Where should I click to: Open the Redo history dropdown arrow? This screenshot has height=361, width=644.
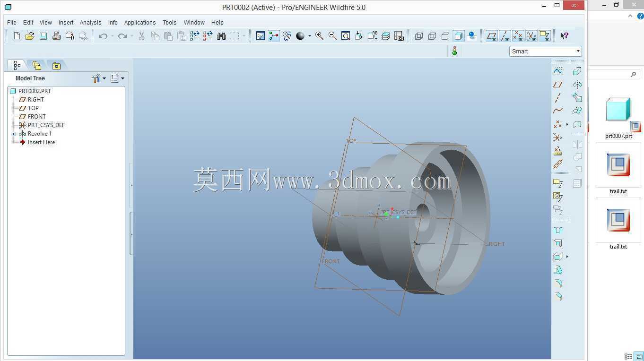pyautogui.click(x=131, y=36)
